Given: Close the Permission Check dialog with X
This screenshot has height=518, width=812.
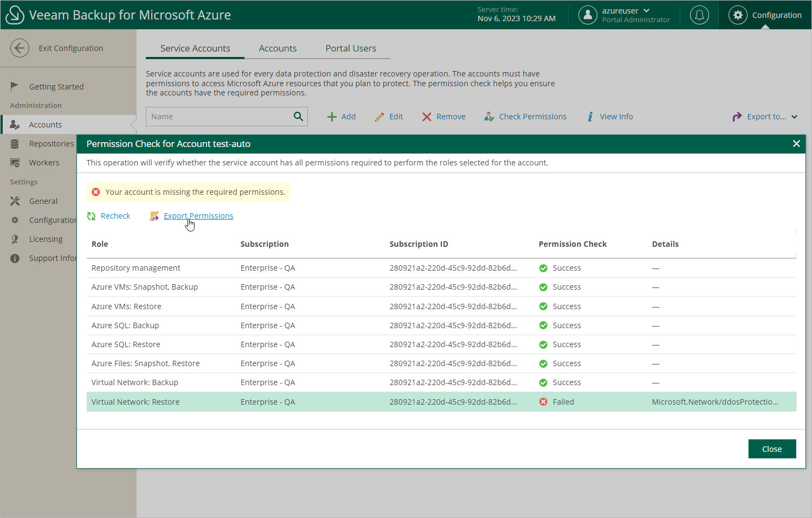Looking at the screenshot, I should [796, 144].
